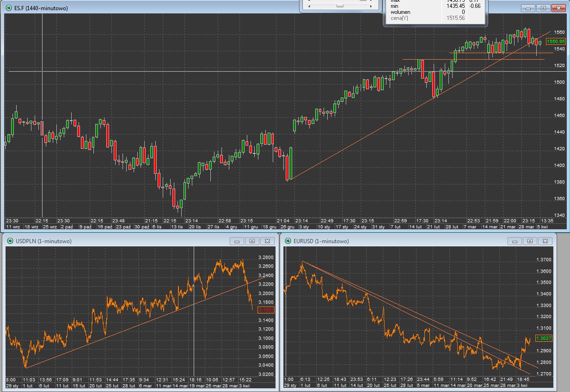This screenshot has width=570, height=392.
Task: Click the slider's left arrow button
Action: pyautogui.click(x=309, y=6)
